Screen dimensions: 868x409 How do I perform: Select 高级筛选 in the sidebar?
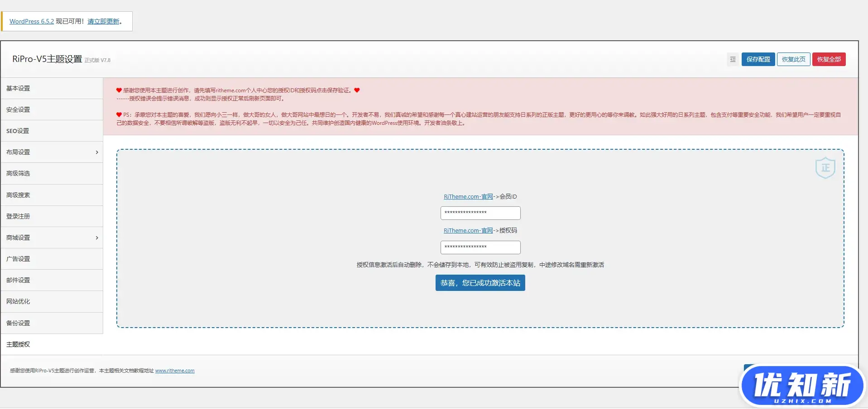[52, 174]
